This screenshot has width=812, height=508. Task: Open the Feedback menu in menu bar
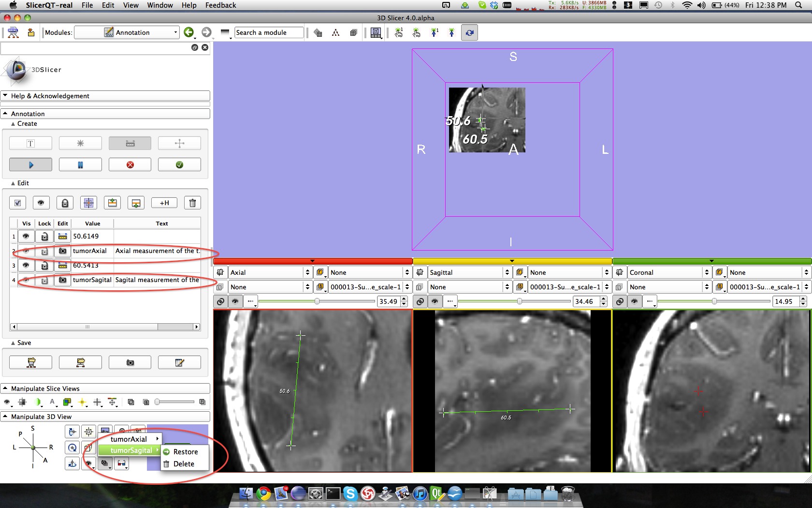pos(220,5)
